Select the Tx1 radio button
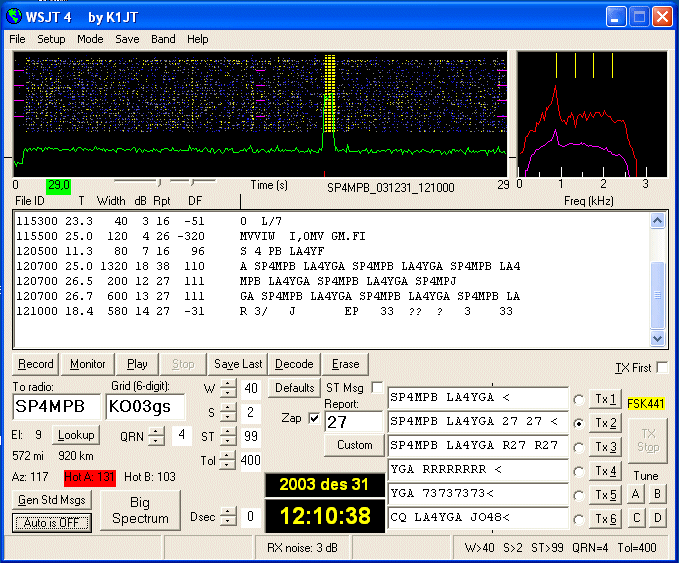 579,400
